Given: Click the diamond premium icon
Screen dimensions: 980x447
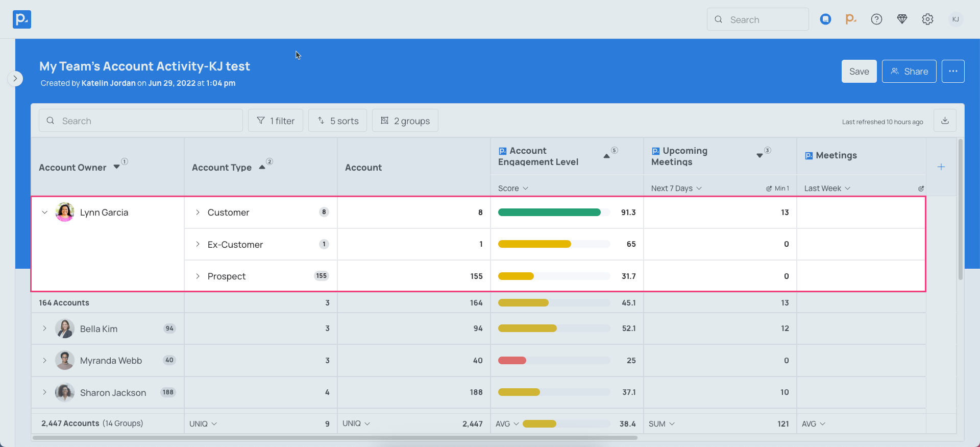Looking at the screenshot, I should [x=902, y=19].
